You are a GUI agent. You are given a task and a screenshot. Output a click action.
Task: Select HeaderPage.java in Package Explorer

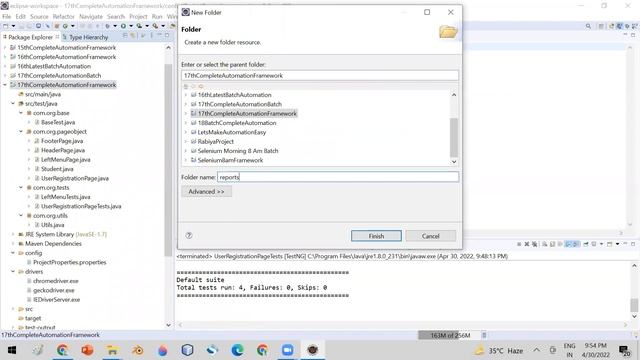pos(63,150)
